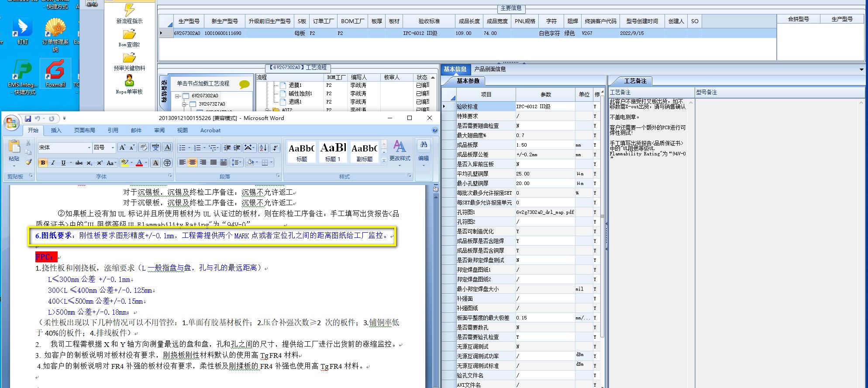This screenshot has width=868, height=388.
Task: Sort grid by 生产型号 column header
Action: pyautogui.click(x=189, y=21)
